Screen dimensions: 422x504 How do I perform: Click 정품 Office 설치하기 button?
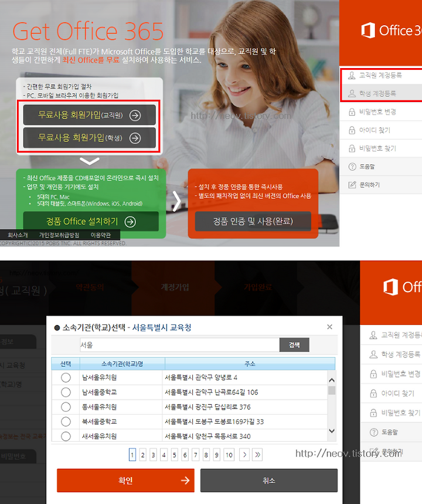pos(91,221)
